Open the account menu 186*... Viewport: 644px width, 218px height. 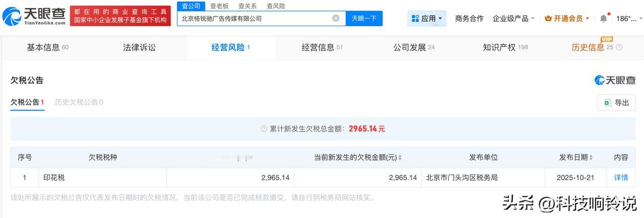click(629, 19)
